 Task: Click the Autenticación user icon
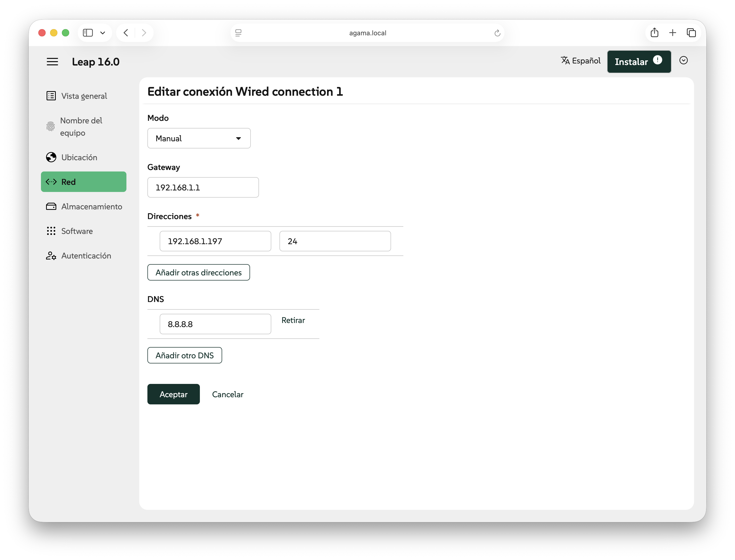[x=51, y=256]
